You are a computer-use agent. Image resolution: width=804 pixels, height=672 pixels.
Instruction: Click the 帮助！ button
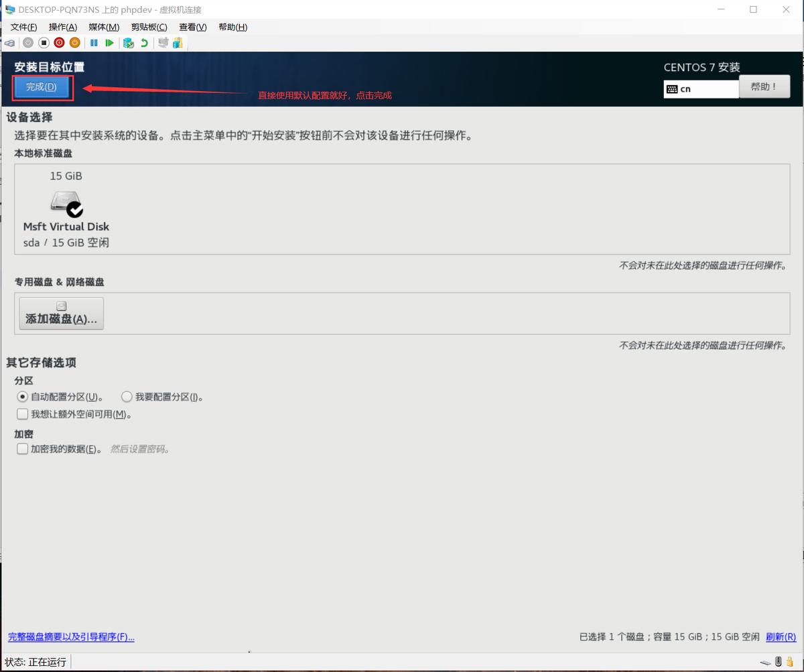(x=764, y=86)
